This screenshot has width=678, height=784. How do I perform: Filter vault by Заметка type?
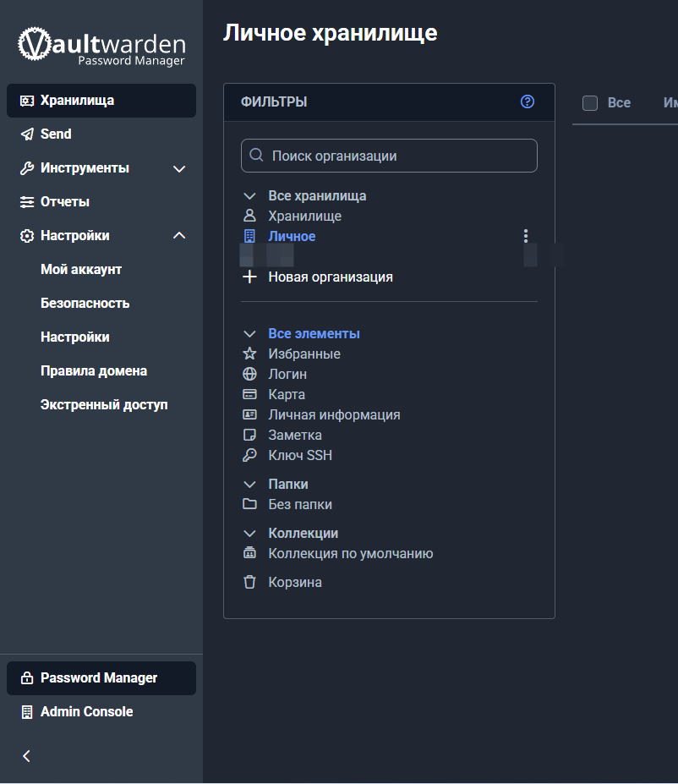click(x=294, y=435)
